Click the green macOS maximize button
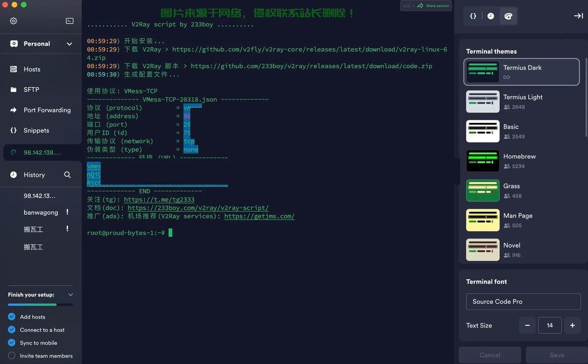 coord(24,5)
